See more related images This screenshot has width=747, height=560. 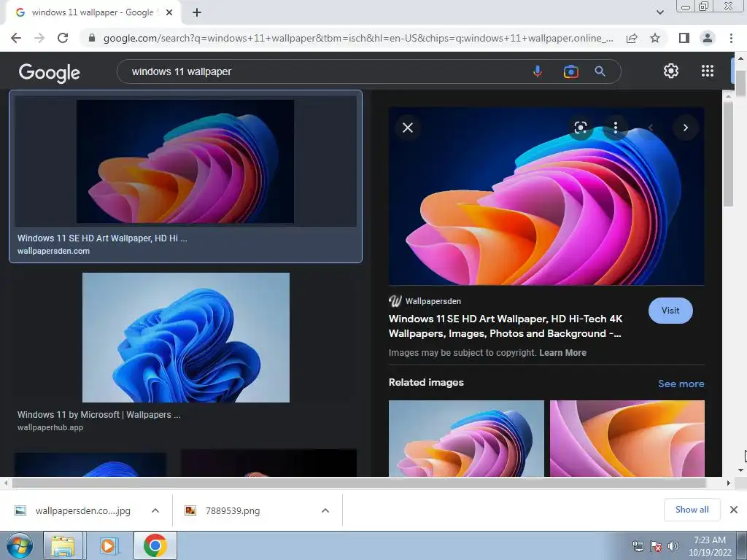click(x=681, y=384)
